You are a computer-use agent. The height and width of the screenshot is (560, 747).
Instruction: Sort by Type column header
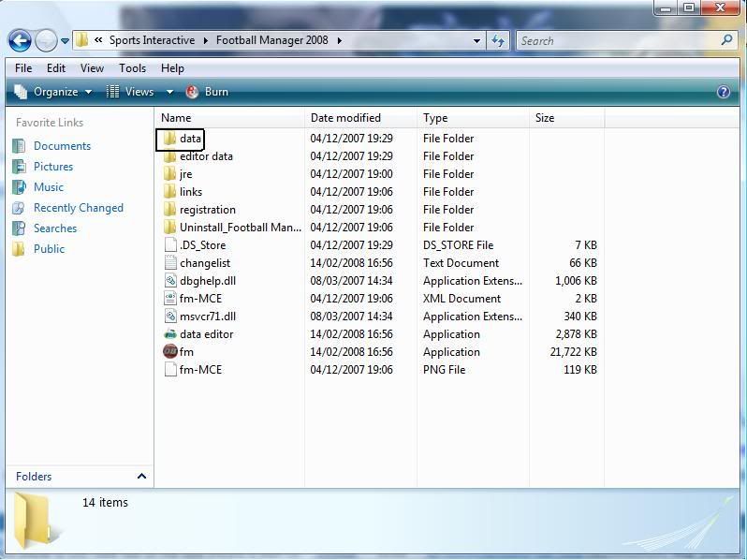coord(473,118)
